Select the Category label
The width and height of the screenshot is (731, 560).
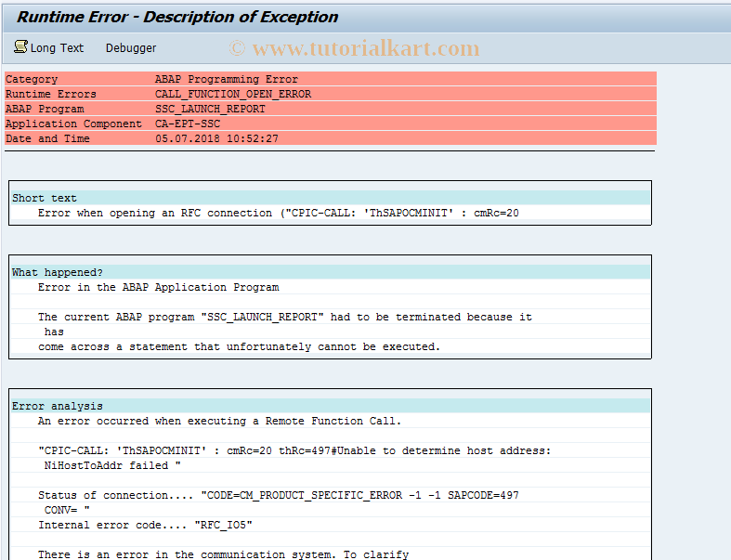pyautogui.click(x=32, y=79)
